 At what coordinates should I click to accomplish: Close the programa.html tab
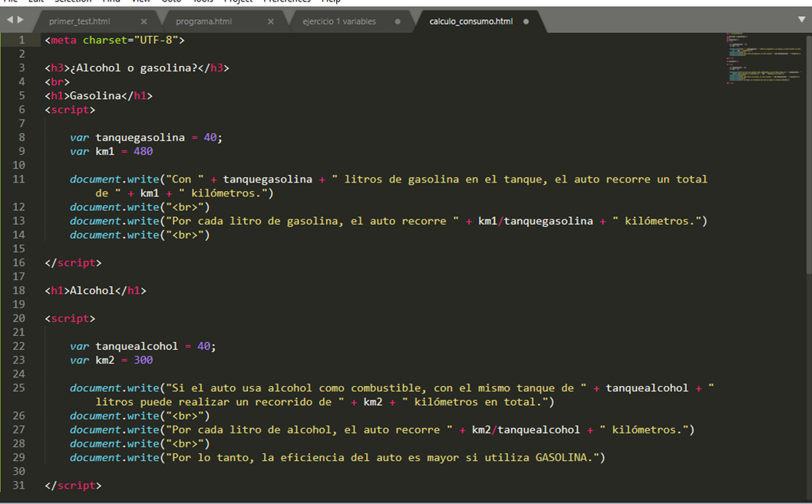point(271,21)
